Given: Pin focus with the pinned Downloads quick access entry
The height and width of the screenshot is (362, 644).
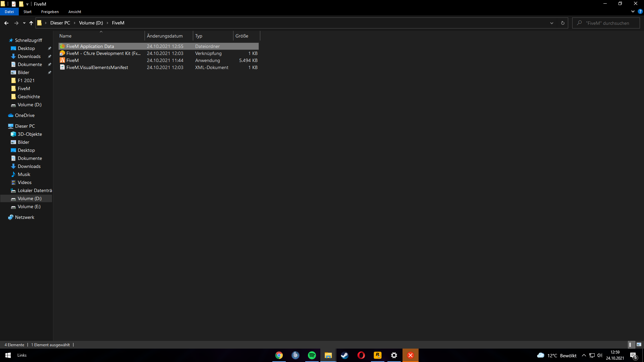Looking at the screenshot, I should click(49, 56).
